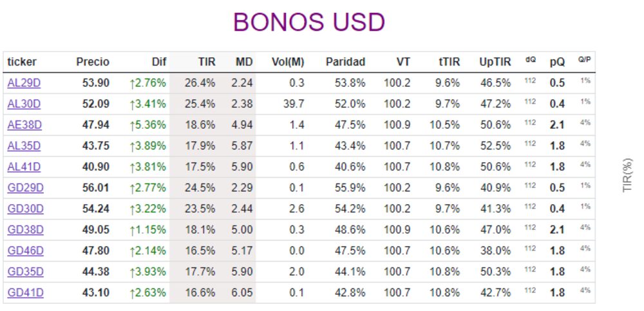Click the Vol(M) column header
This screenshot has width=644, height=311.
287,62
